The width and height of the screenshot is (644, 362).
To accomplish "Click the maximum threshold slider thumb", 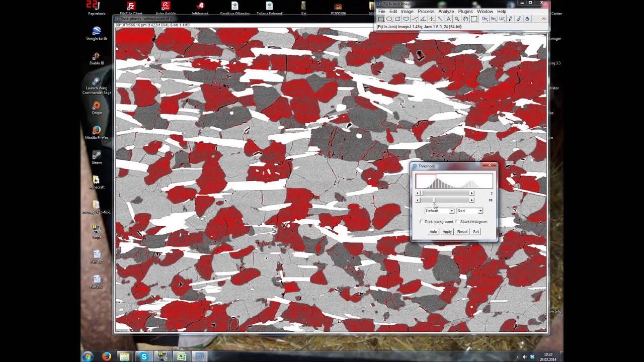I will pos(434,200).
